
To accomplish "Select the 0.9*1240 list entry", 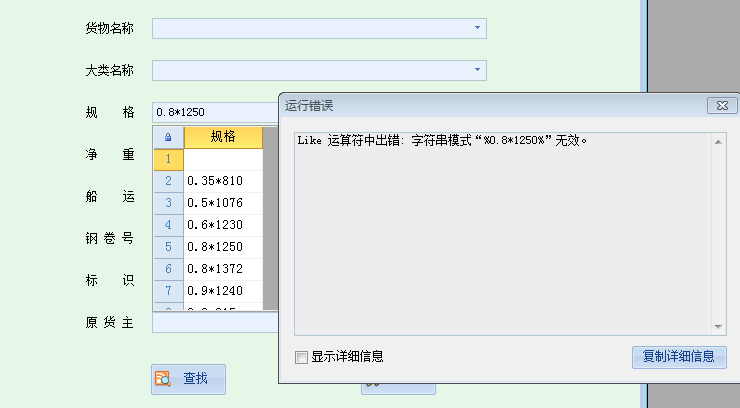I will pos(222,291).
